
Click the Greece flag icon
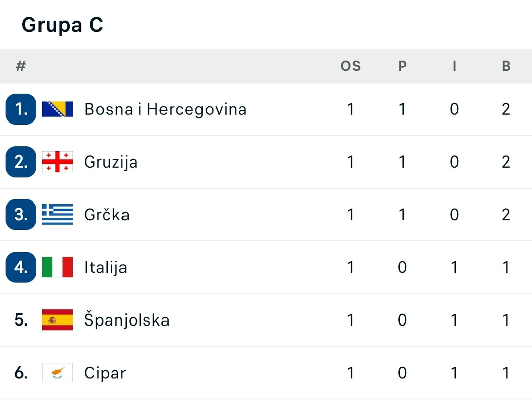point(57,214)
